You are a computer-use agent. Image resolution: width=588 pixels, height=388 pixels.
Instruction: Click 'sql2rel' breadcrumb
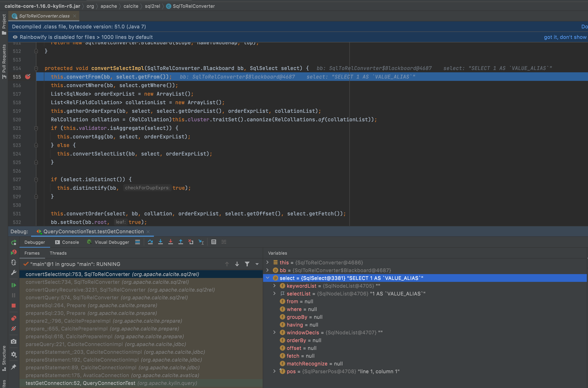pyautogui.click(x=152, y=6)
